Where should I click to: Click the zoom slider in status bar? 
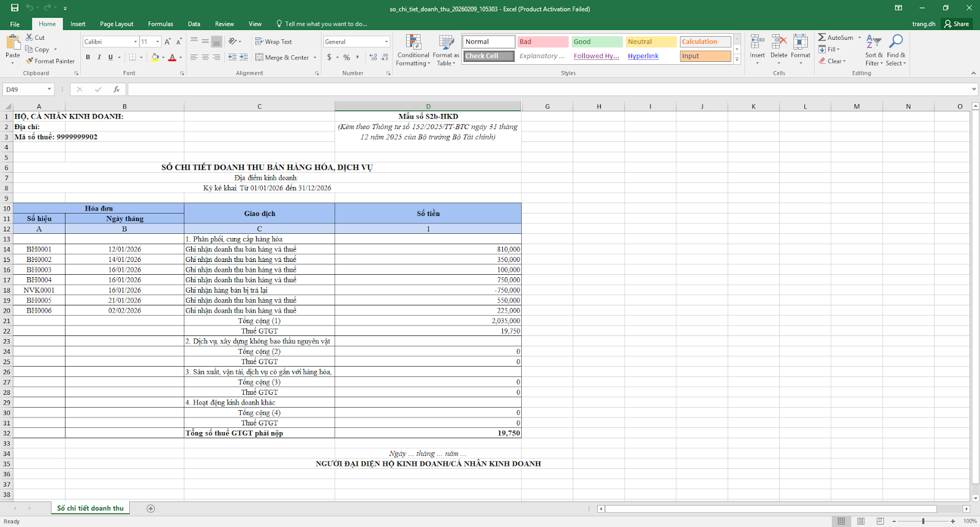923,521
